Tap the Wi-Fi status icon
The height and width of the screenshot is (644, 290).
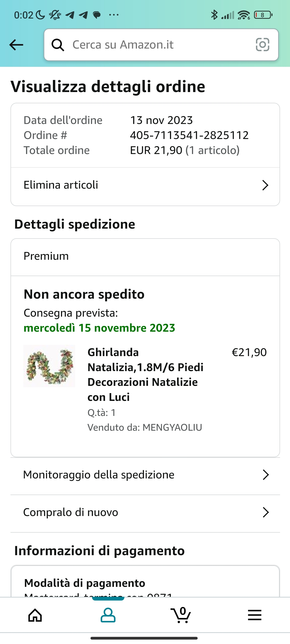point(244,15)
